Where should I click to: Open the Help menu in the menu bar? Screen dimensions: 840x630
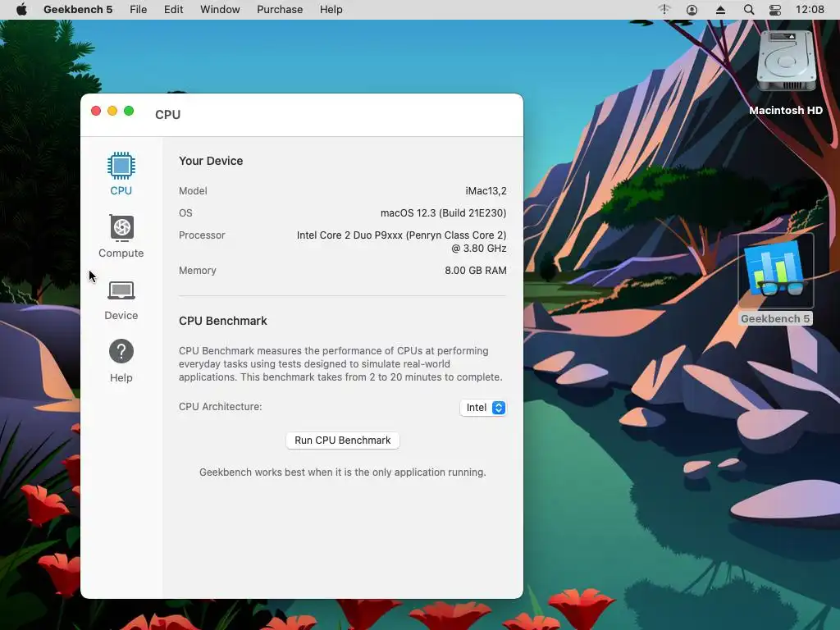[x=331, y=10]
